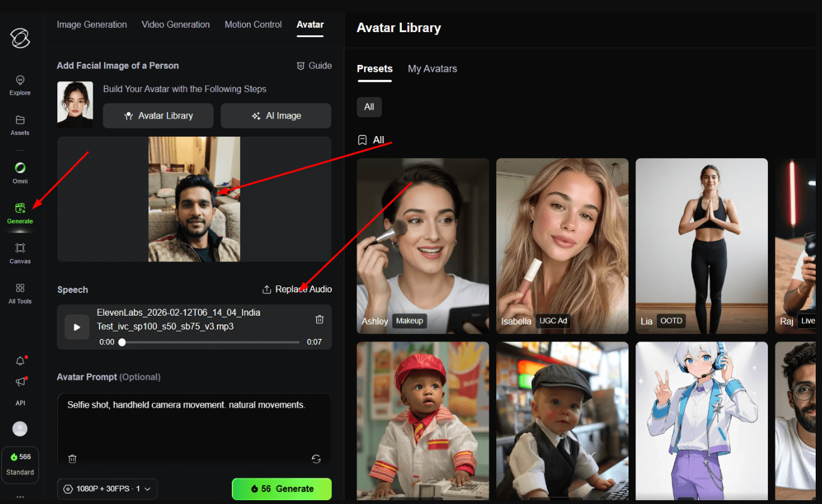Open the 1080P + 30FPS settings dropdown

point(107,489)
